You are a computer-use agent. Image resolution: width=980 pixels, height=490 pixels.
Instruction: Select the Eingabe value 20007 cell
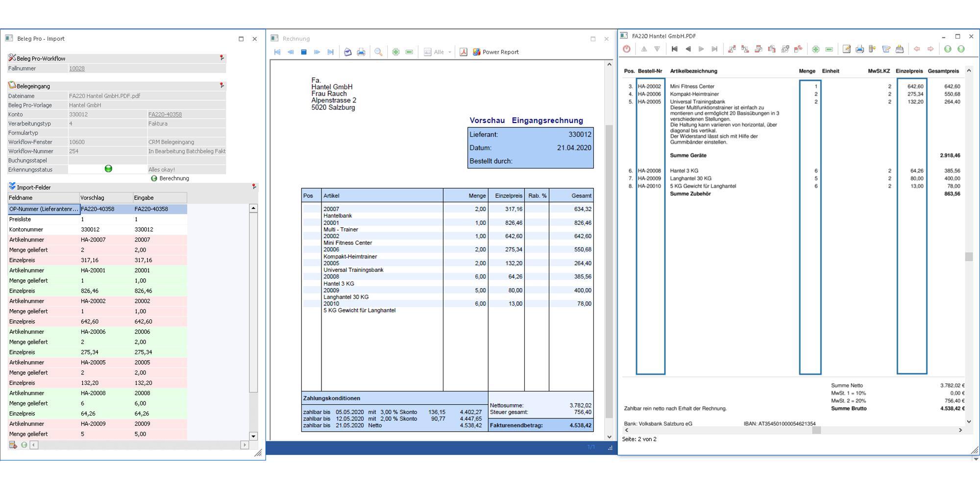click(160, 240)
